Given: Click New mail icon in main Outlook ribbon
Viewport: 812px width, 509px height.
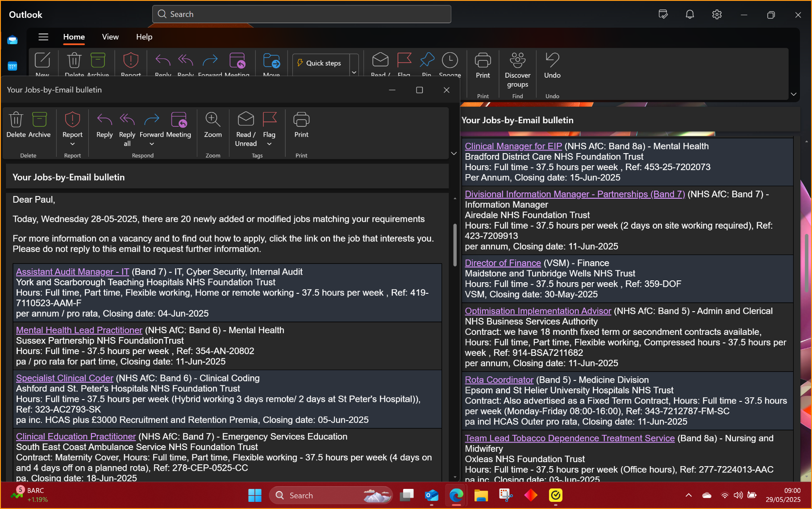Looking at the screenshot, I should click(x=42, y=60).
